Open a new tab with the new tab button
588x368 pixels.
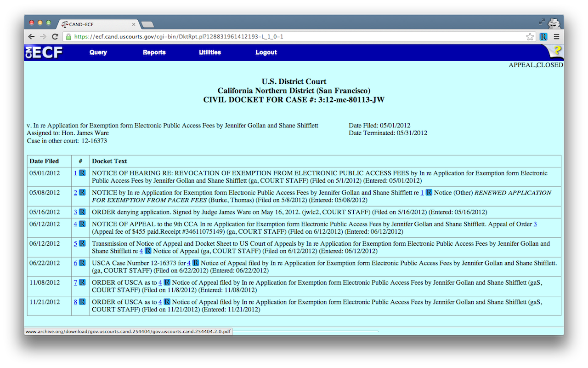(x=147, y=24)
